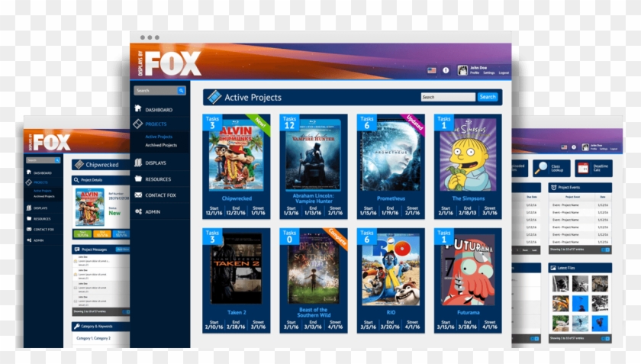
Task: Click the US flag icon in right window
Action: click(x=564, y=147)
